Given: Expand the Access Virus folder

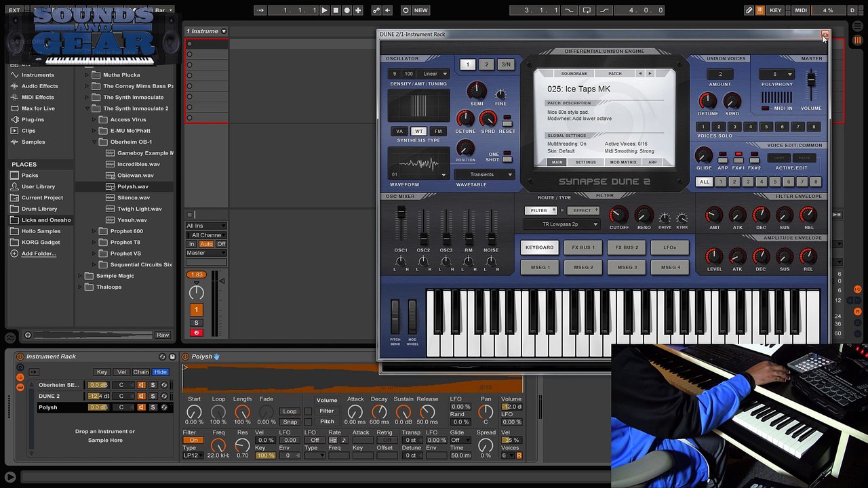Looking at the screenshot, I should pos(95,119).
